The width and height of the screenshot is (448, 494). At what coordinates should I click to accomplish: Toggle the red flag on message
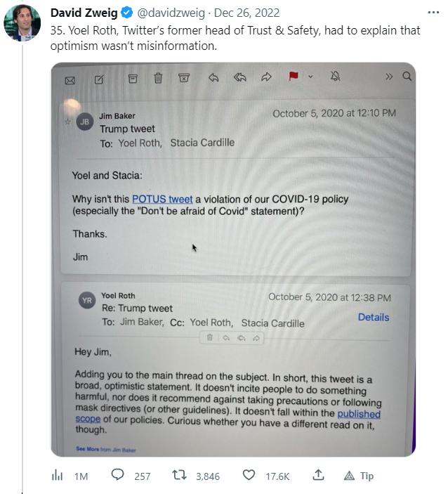click(x=294, y=77)
